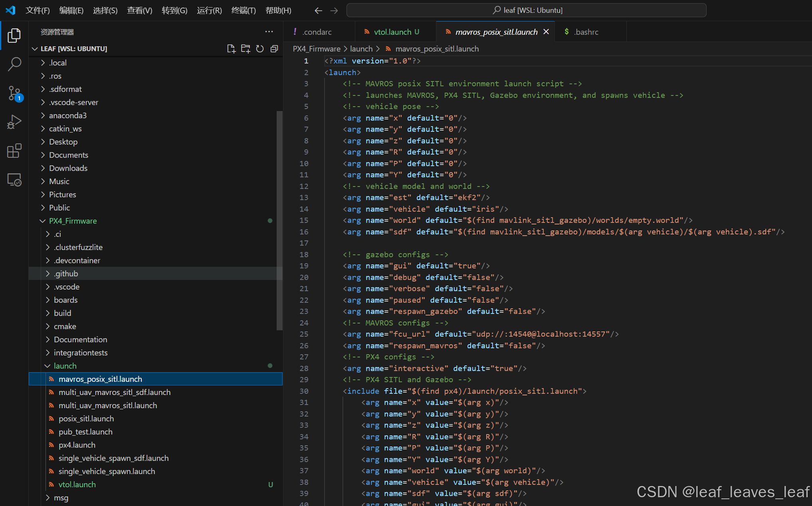Close the mavros_posix_sitl.launch tab
The height and width of the screenshot is (506, 812).
(546, 32)
